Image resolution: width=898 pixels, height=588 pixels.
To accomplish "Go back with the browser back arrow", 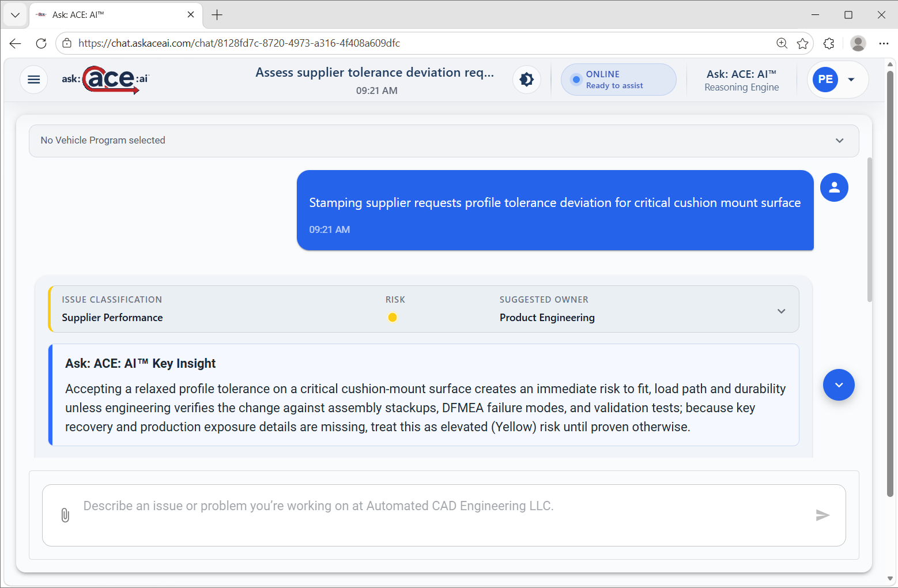I will pos(16,43).
